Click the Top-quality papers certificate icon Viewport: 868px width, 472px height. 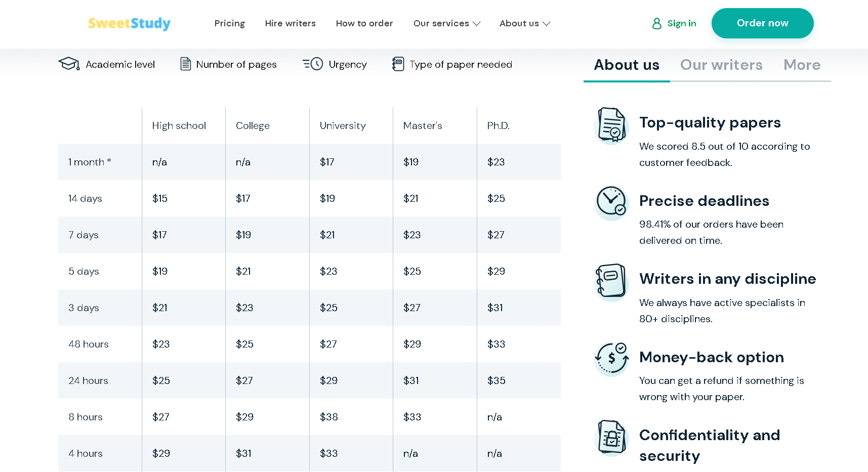[x=611, y=124]
